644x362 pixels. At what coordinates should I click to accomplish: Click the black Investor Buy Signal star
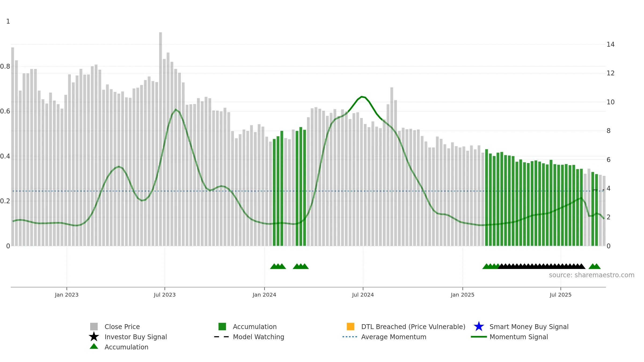pos(94,337)
